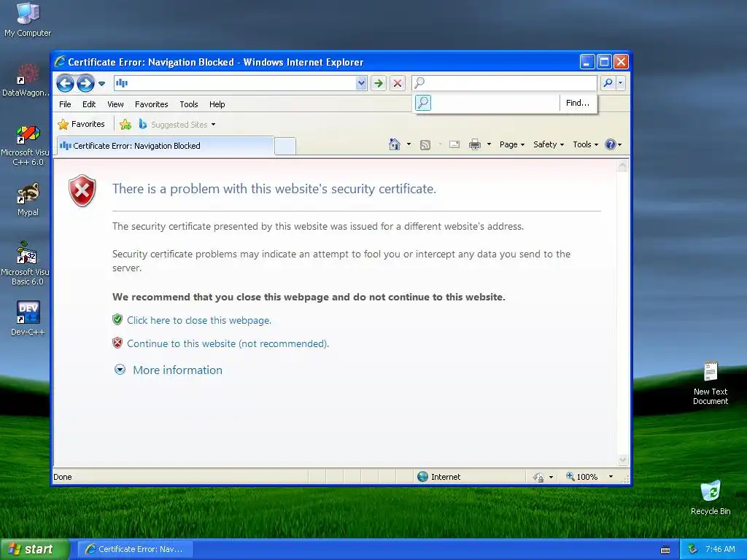This screenshot has width=747, height=560.
Task: Open the Page command bar menu
Action: [x=512, y=144]
